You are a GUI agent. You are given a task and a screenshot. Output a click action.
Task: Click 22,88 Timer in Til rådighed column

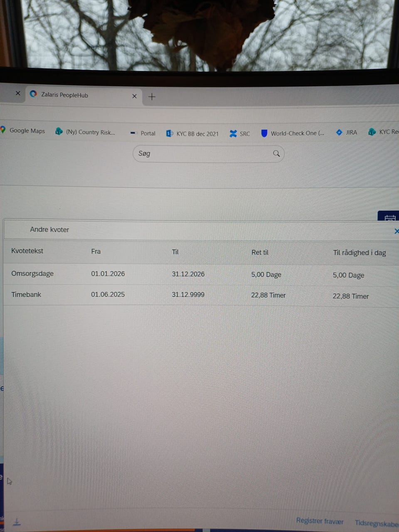pos(351,296)
